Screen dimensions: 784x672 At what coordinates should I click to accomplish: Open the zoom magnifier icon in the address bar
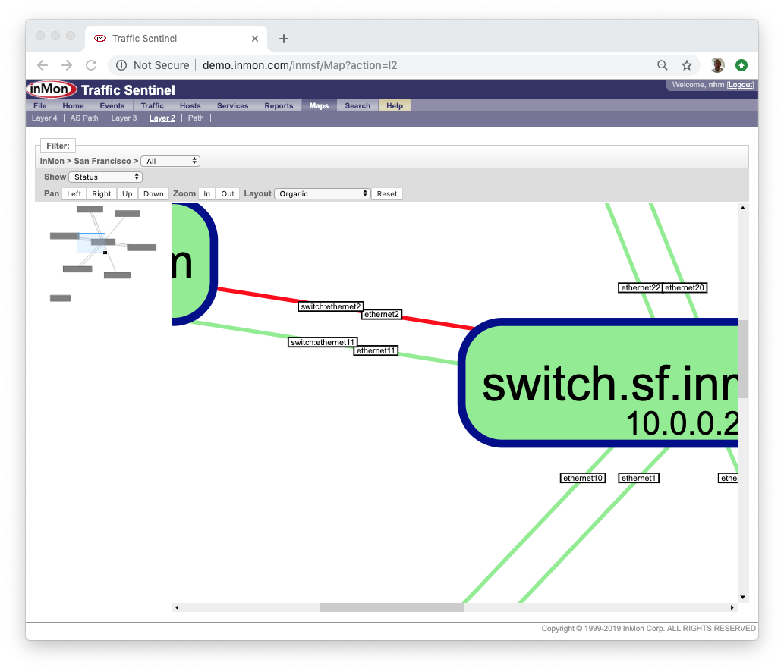[663, 65]
